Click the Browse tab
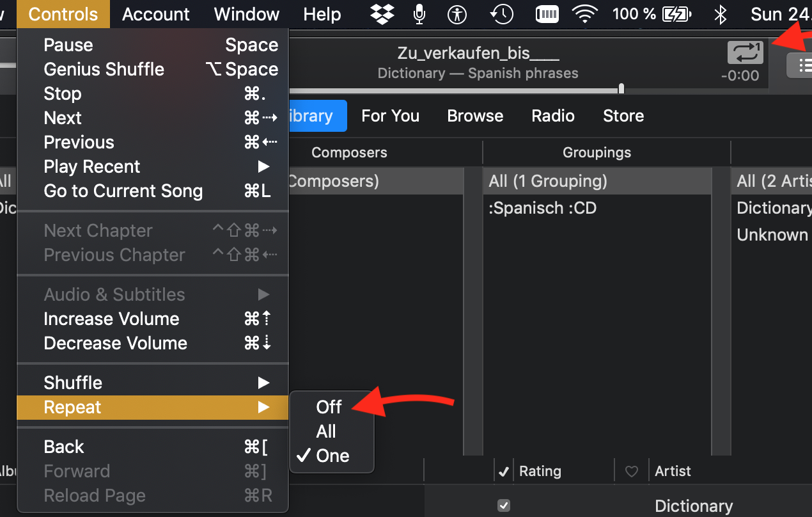The height and width of the screenshot is (517, 812). (x=475, y=116)
